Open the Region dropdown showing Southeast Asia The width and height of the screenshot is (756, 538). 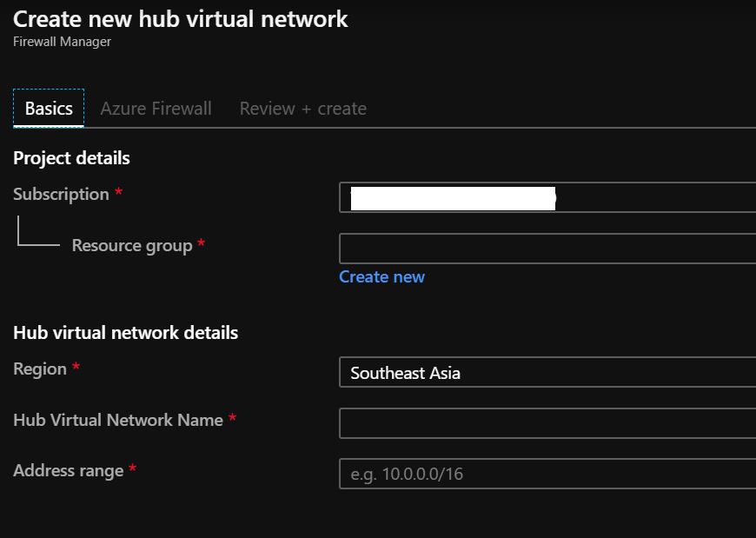click(547, 373)
